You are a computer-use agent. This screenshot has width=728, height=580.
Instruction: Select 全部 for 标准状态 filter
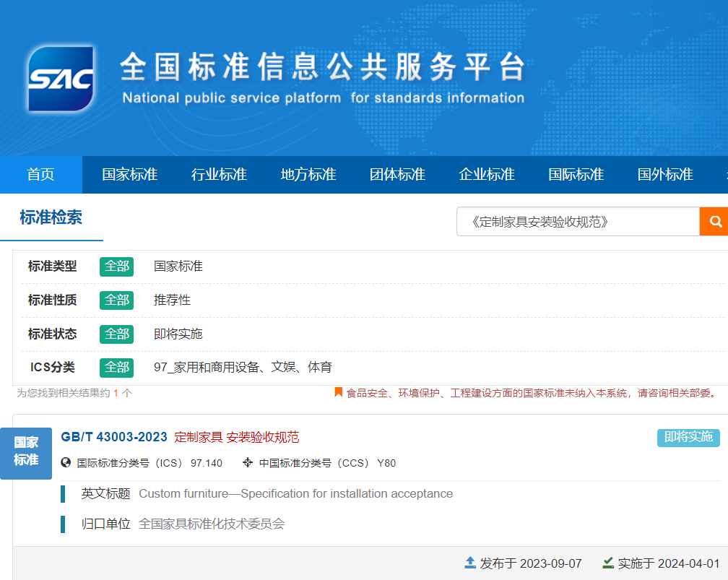coord(116,334)
